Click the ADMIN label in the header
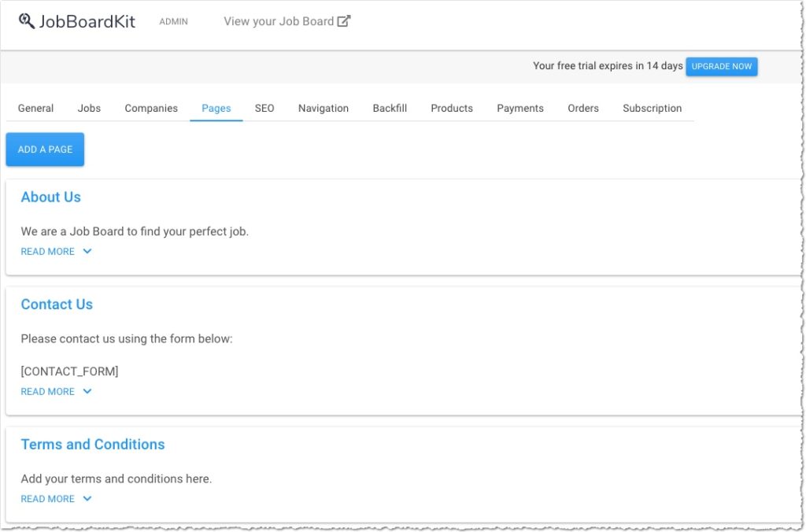The image size is (806, 532). (x=174, y=21)
